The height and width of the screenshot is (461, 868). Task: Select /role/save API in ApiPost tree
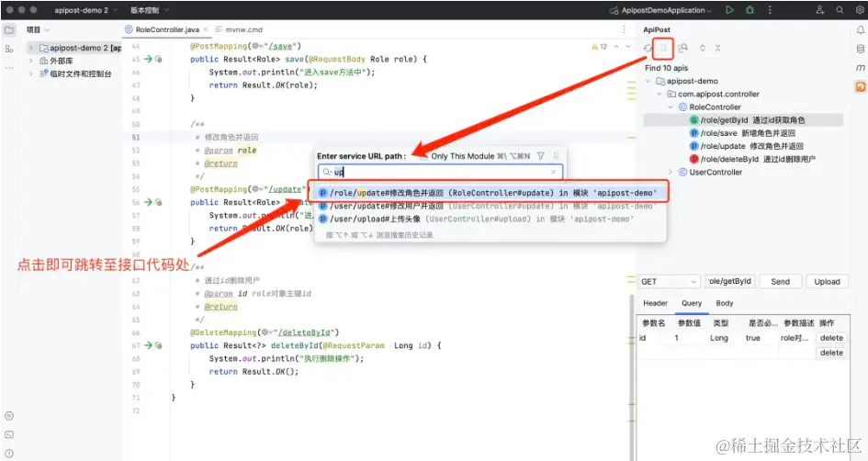pos(742,133)
